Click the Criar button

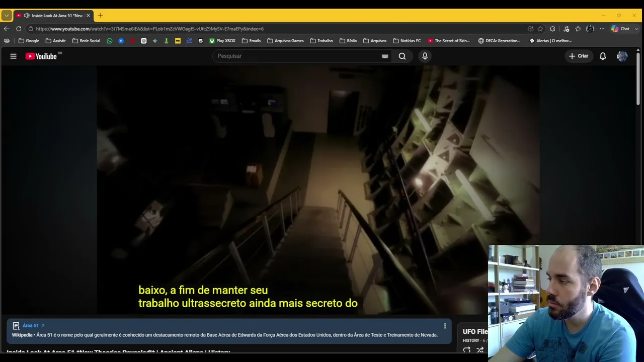579,56
